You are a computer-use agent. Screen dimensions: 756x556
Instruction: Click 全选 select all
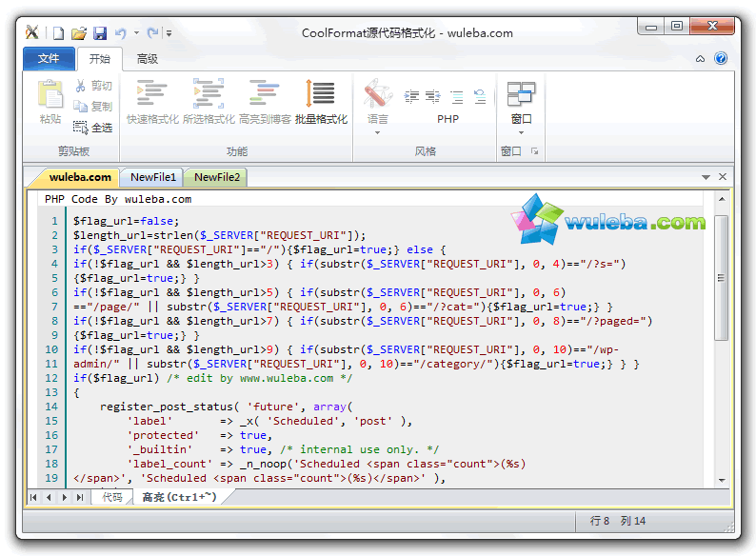point(93,128)
